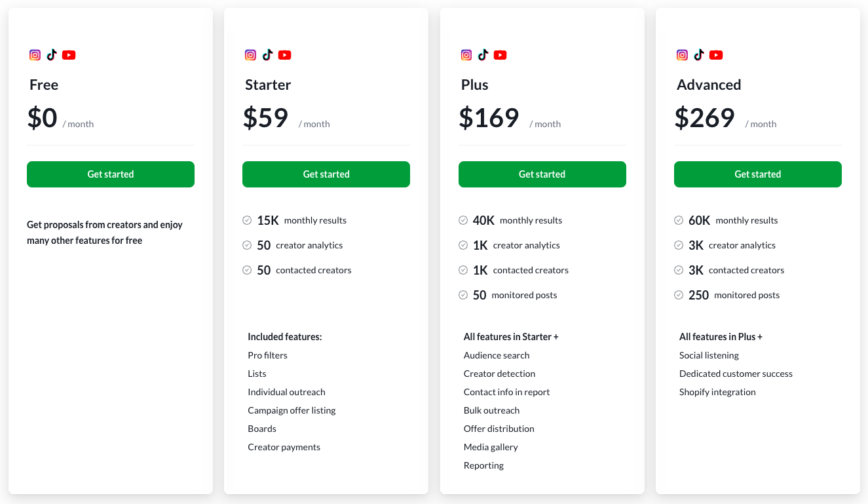The image size is (868, 504).
Task: Click Instagram icon in Advanced plan
Action: pos(683,55)
